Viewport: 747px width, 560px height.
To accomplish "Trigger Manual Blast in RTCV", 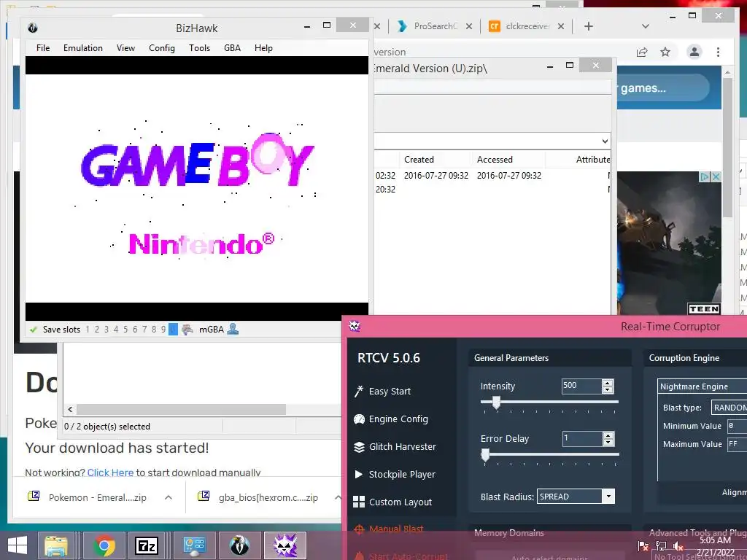I will [389, 529].
